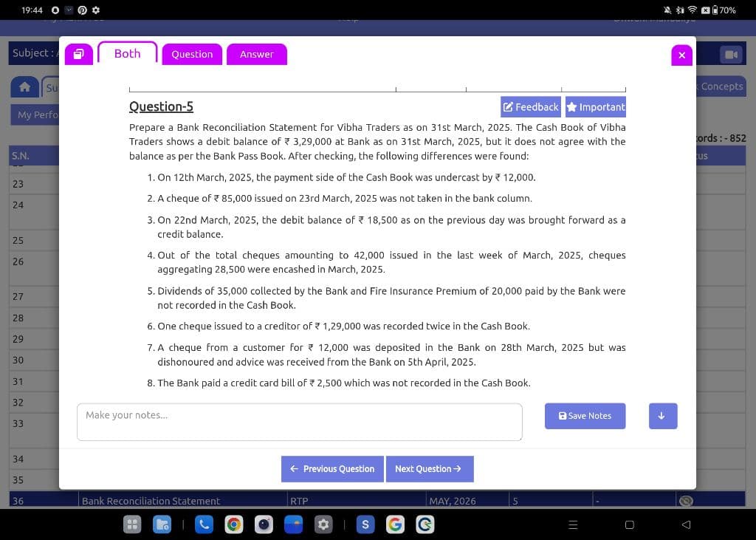Viewport: 756px width, 540px height.
Task: Tap the Android back navigation button
Action: [x=686, y=524]
